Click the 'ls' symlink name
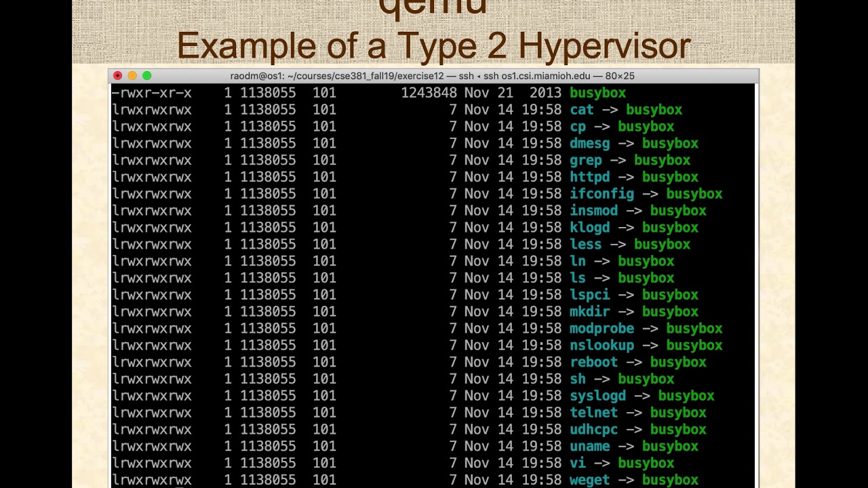868x488 pixels. click(x=577, y=278)
